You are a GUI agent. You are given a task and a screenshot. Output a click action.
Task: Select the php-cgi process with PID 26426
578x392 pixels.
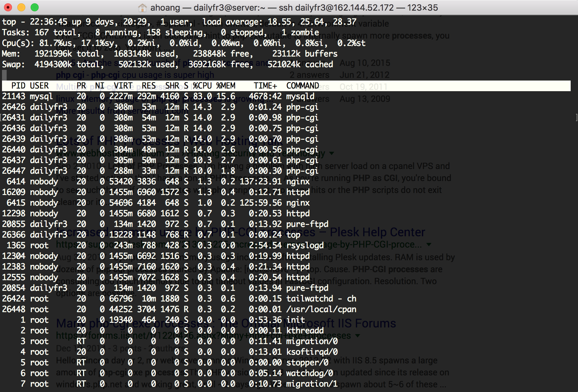click(x=286, y=107)
